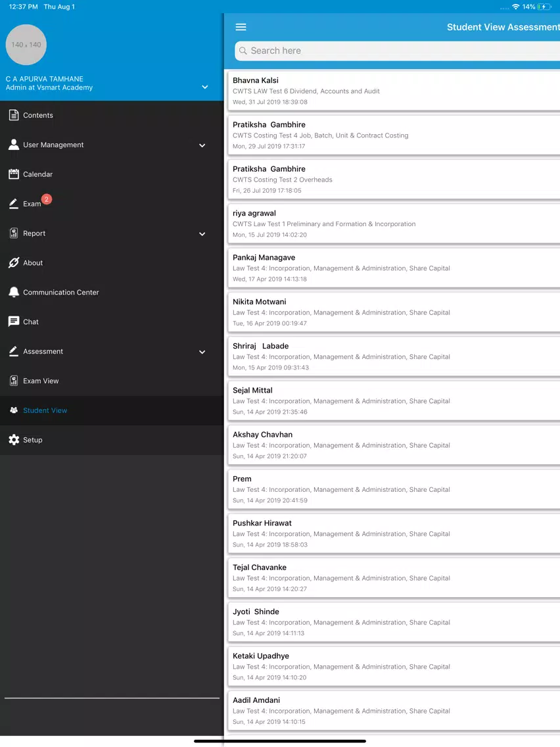Image resolution: width=560 pixels, height=747 pixels.
Task: Open Tejal Chavanke assessment entry
Action: point(394,578)
